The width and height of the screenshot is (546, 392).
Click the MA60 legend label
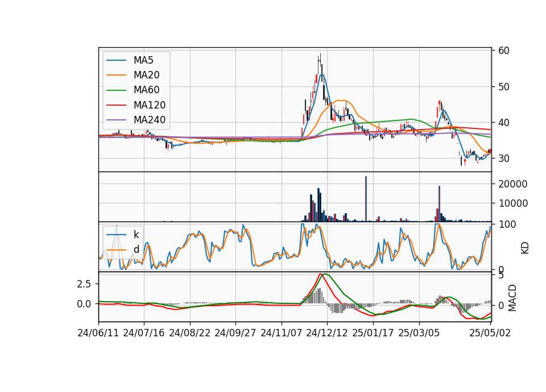pos(146,90)
